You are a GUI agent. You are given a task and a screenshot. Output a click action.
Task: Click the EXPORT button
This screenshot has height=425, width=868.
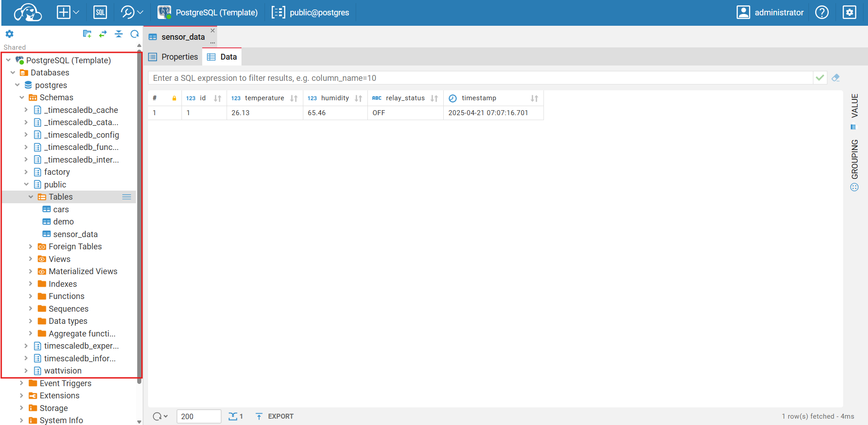(x=274, y=416)
